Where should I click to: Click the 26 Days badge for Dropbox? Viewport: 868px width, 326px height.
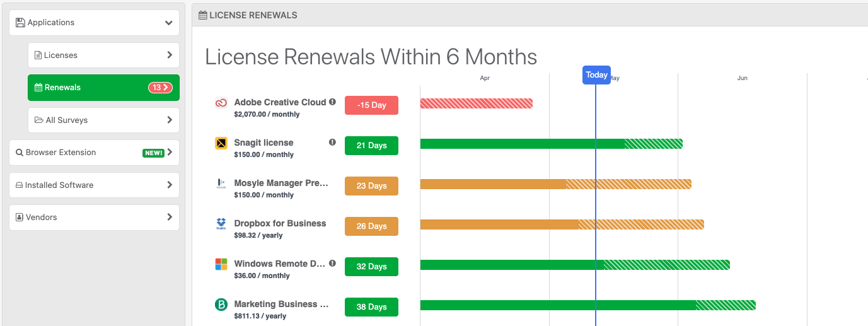coord(371,226)
